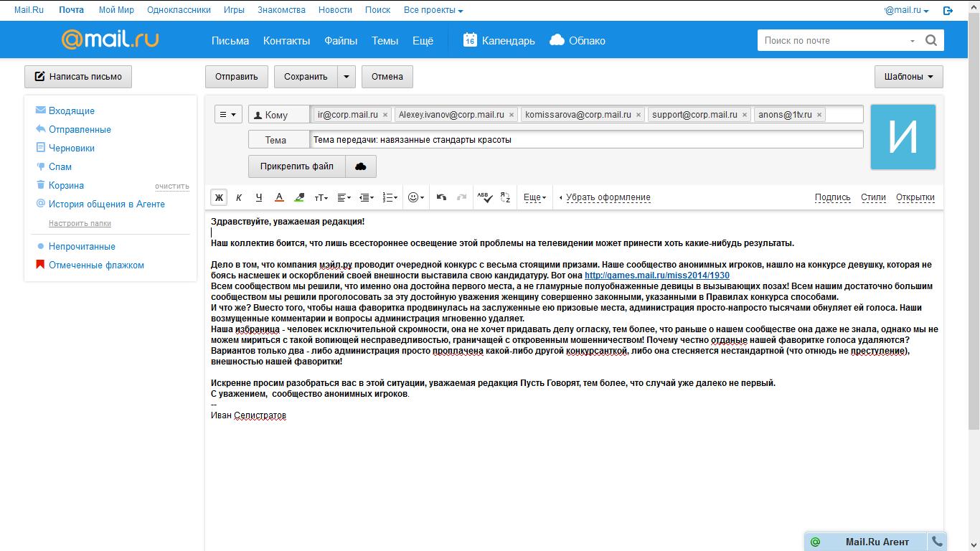This screenshot has height=551, width=980.
Task: Click Убрать оформление
Action: point(608,197)
